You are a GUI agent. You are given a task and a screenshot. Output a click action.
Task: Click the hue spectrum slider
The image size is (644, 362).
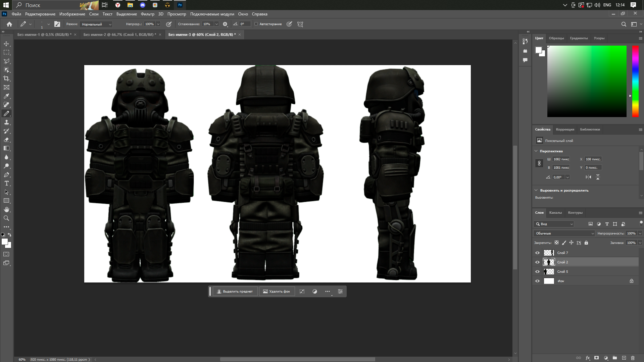click(635, 82)
